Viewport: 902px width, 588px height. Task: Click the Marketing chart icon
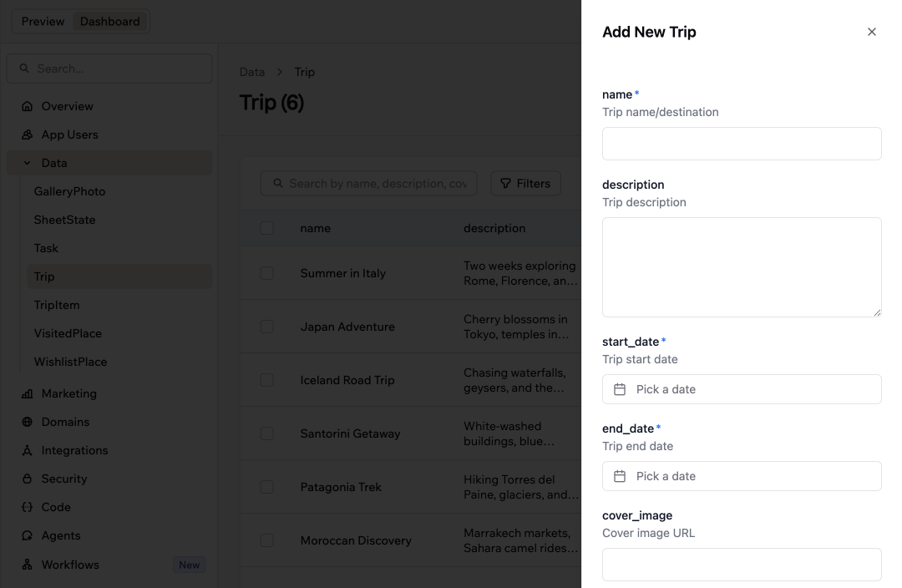click(x=27, y=393)
